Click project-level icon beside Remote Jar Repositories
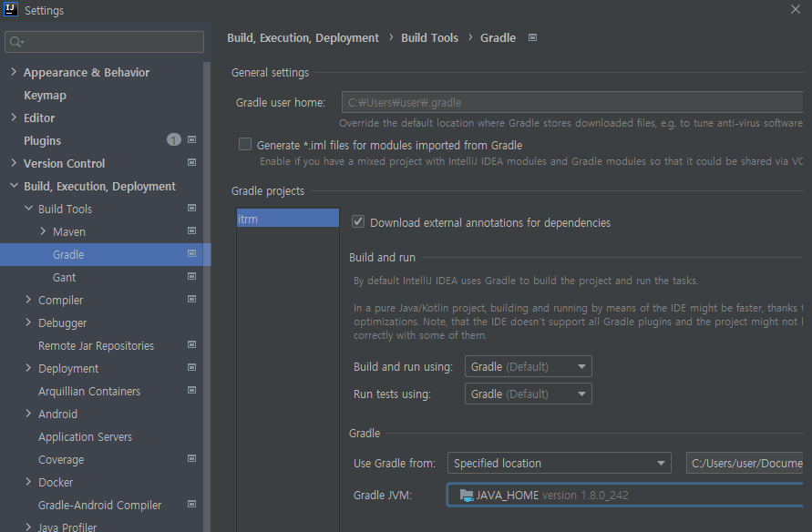812x532 pixels. 191,344
